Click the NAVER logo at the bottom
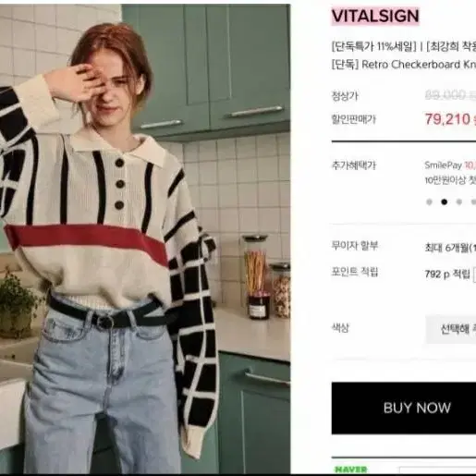This screenshot has width=476, height=476. (350, 470)
